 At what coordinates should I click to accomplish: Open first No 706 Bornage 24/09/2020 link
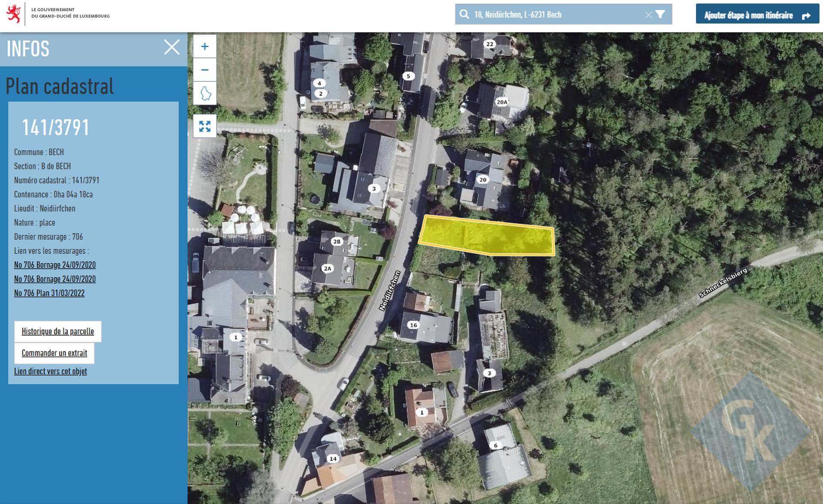pos(55,265)
